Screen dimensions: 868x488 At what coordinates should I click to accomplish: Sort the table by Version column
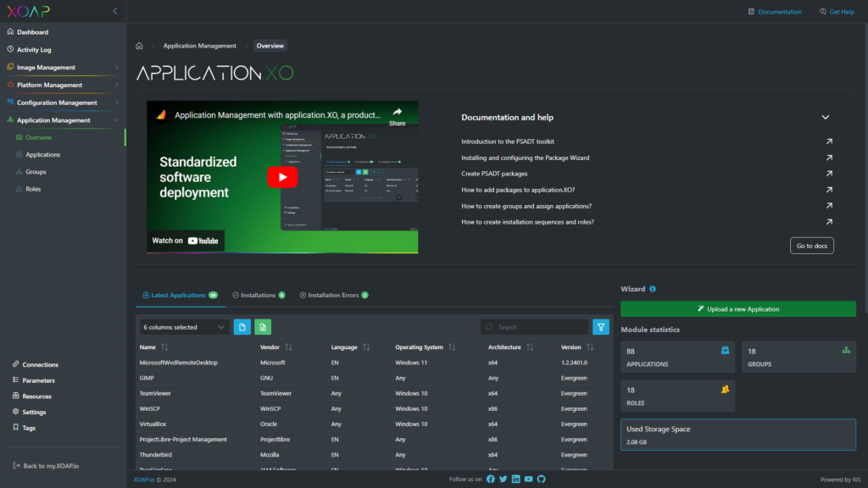click(590, 347)
